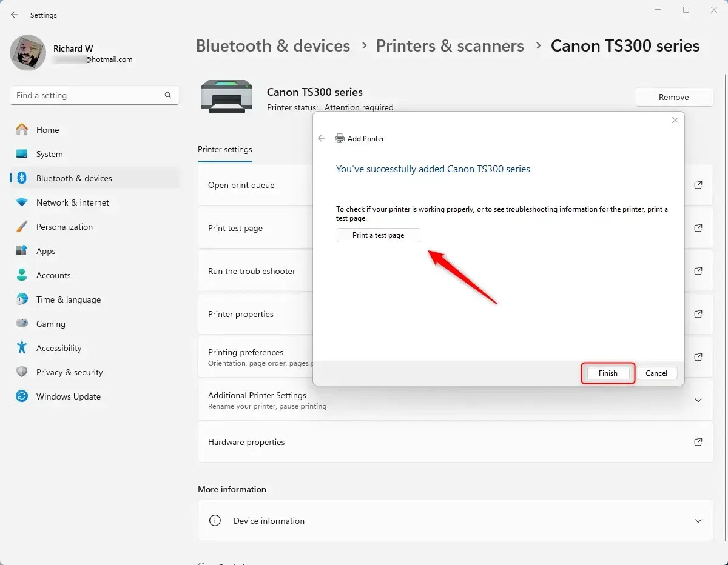
Task: Switch to the Printer settings tab
Action: [x=224, y=149]
